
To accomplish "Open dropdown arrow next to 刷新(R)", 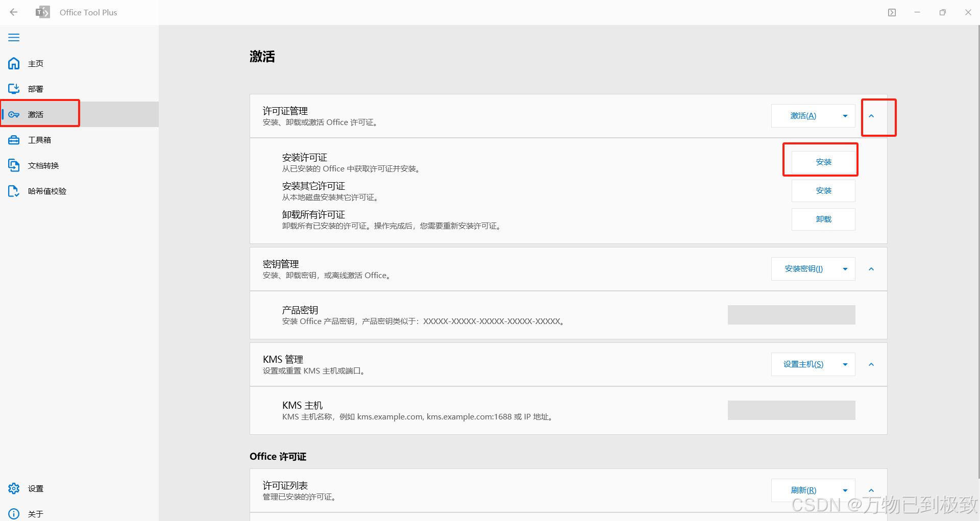I will point(845,490).
